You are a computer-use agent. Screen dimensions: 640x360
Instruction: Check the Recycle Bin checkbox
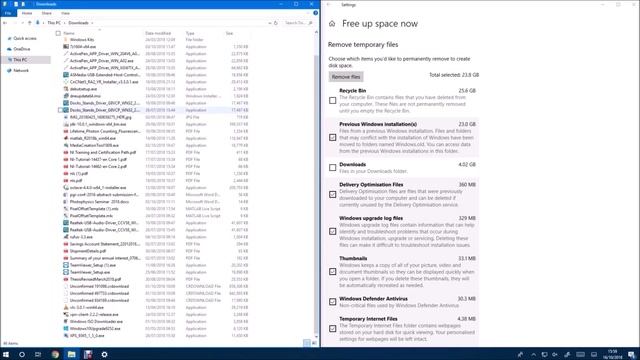click(x=333, y=100)
